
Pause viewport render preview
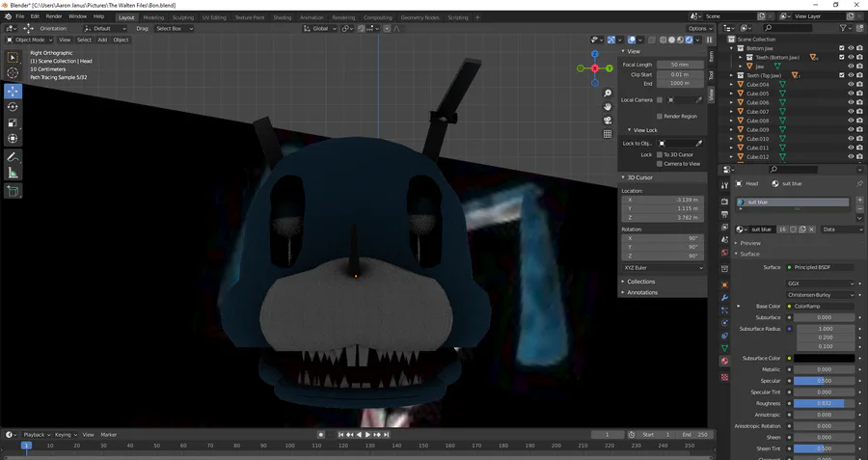(709, 40)
